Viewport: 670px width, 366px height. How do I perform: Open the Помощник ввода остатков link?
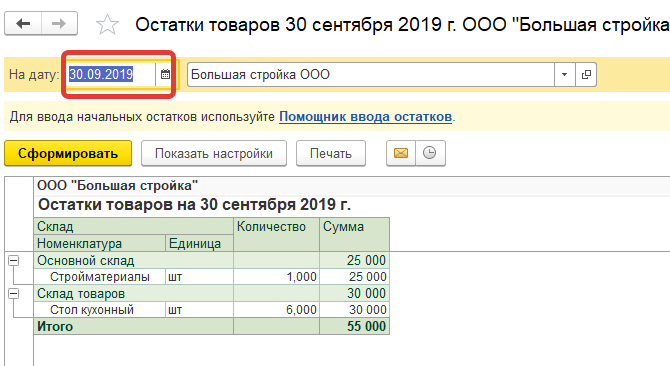(365, 117)
